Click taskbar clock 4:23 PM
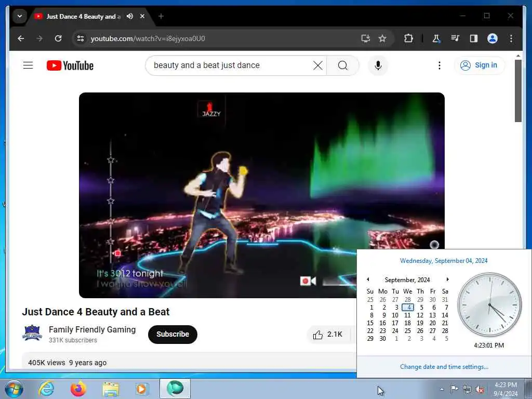This screenshot has height=399, width=532. point(506,389)
